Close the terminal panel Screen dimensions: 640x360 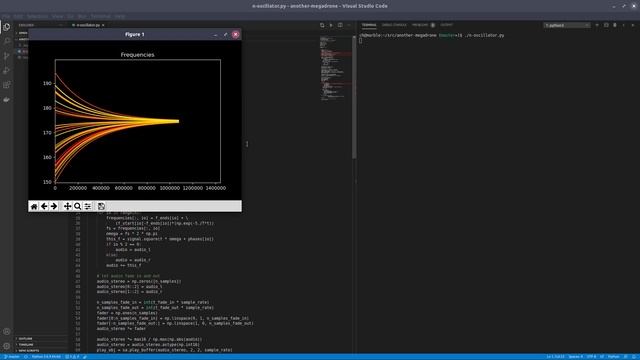click(x=633, y=25)
